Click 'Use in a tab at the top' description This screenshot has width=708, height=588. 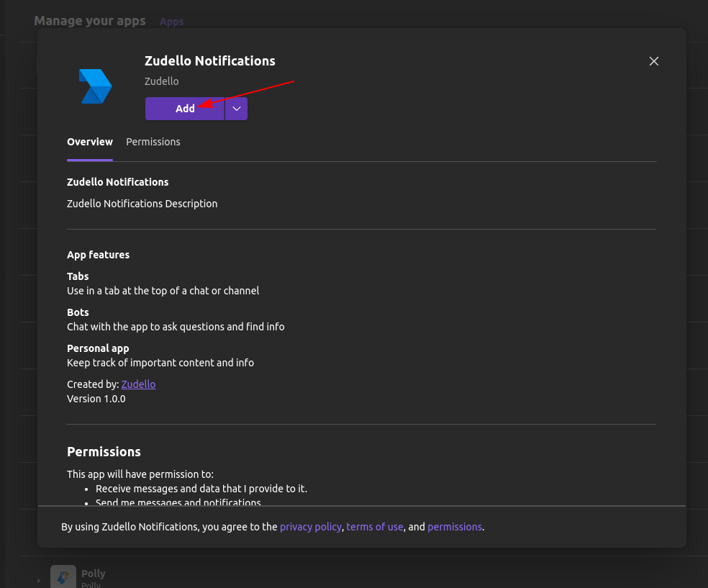click(x=163, y=291)
